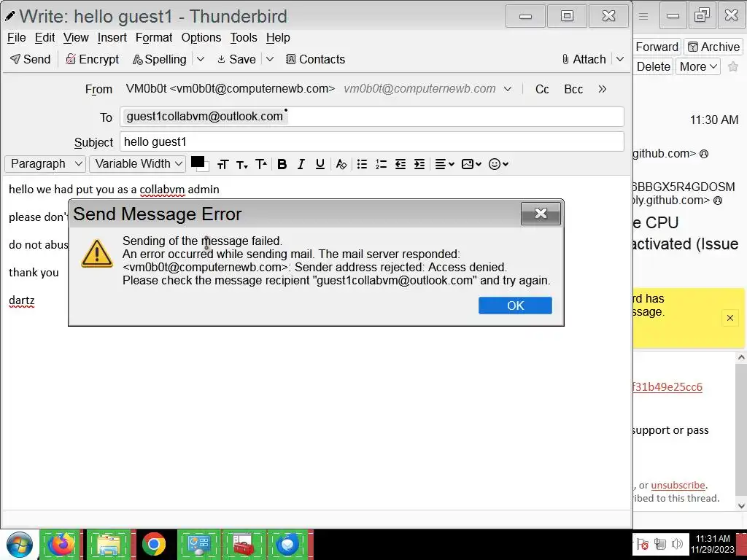
Task: Dismiss the yellow notification bar
Action: tap(729, 318)
